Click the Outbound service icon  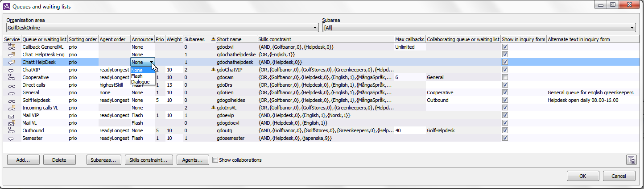pyautogui.click(x=12, y=130)
